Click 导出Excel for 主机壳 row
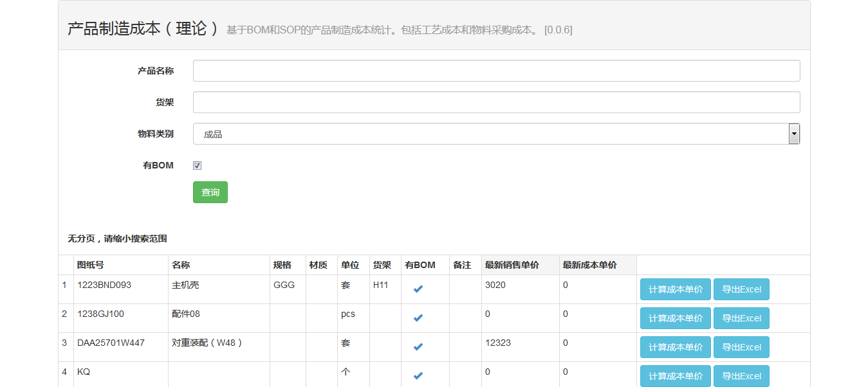Screen dimensions: 868x387 (741, 289)
